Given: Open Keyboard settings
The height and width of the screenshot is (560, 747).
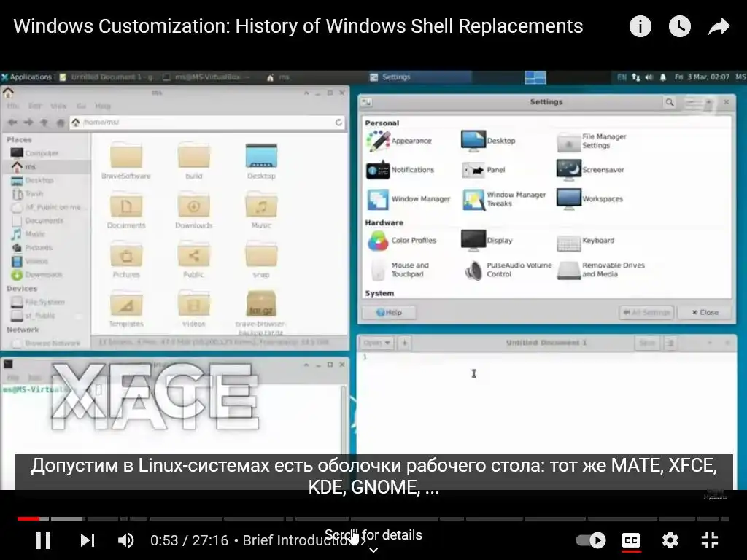Looking at the screenshot, I should (586, 241).
